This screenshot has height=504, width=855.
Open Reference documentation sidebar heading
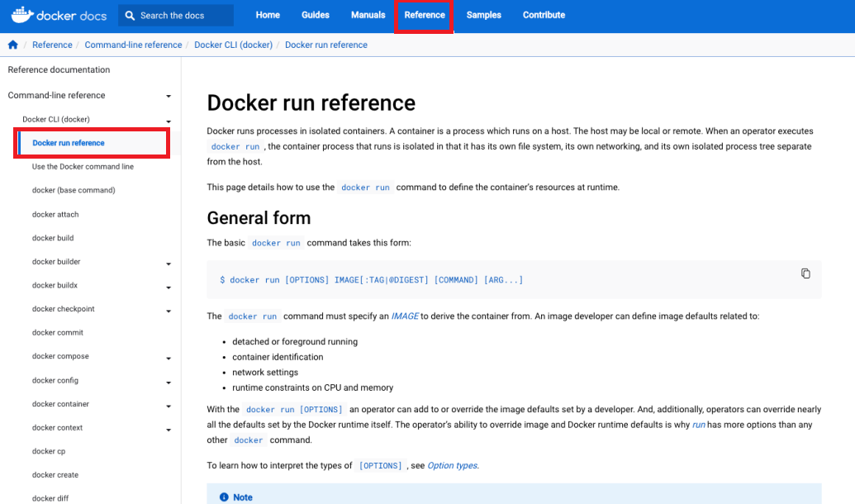[59, 70]
